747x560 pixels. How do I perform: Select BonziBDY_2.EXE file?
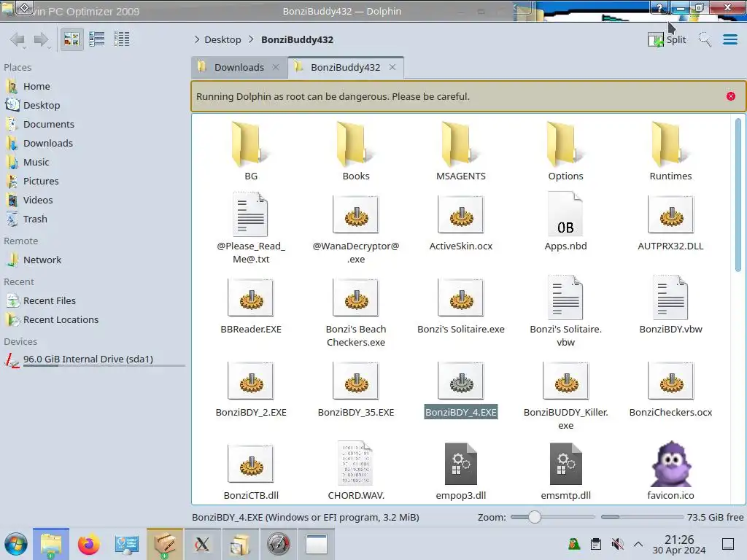pos(251,388)
